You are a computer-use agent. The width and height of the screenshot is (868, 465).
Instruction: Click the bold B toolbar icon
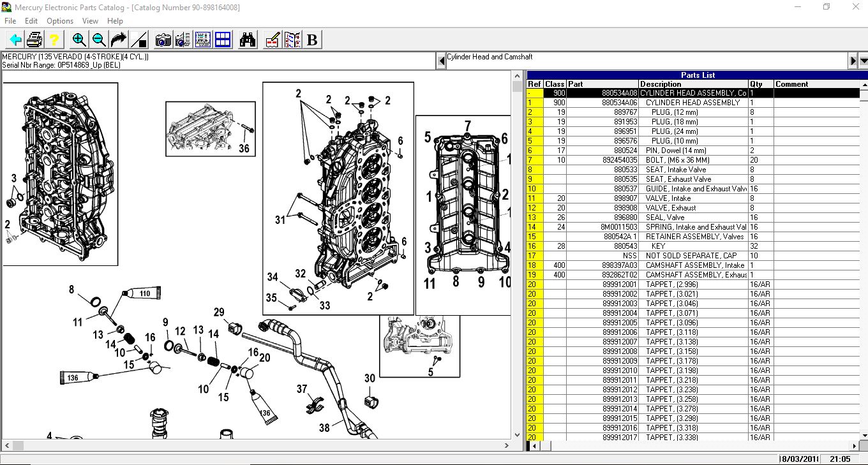pyautogui.click(x=312, y=40)
